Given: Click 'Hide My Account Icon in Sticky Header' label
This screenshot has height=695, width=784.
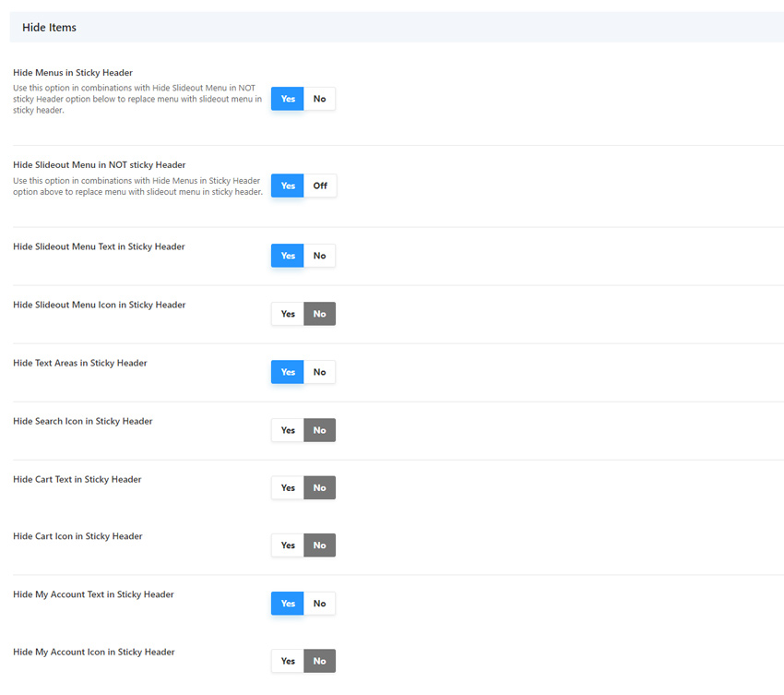Looking at the screenshot, I should [x=93, y=652].
